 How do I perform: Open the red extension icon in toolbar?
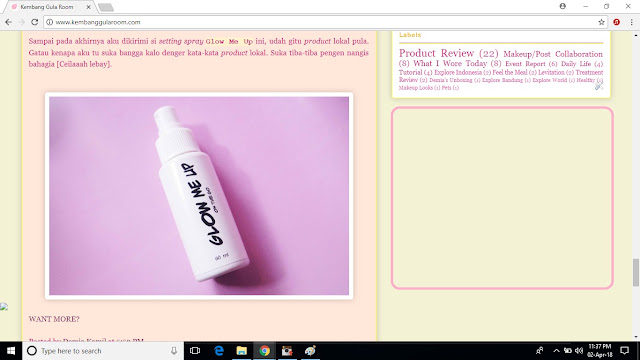pyautogui.click(x=616, y=22)
